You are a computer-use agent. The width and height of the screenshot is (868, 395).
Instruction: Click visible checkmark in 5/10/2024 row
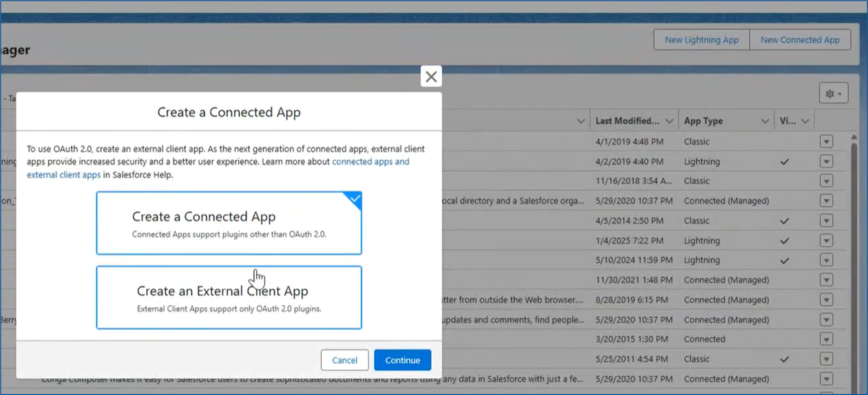pyautogui.click(x=784, y=260)
